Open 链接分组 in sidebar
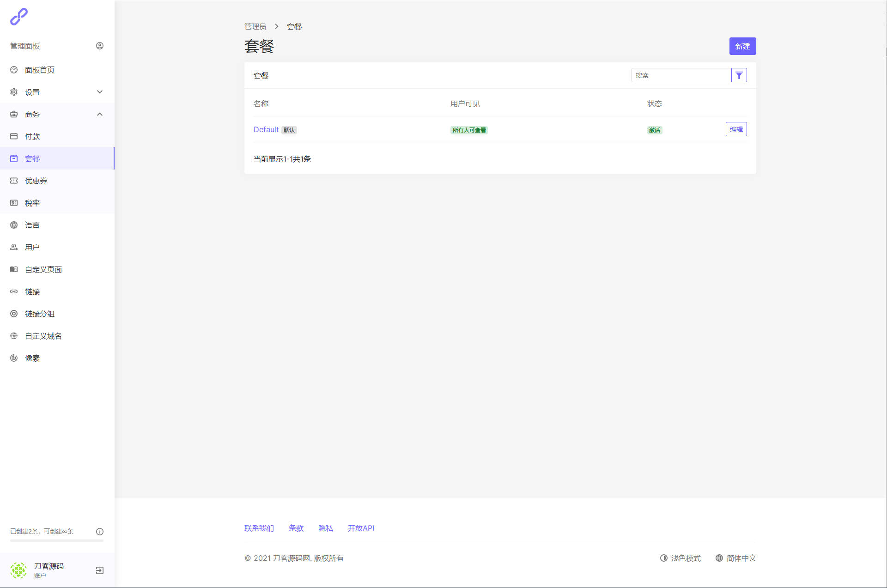The height and width of the screenshot is (588, 887). tap(57, 314)
